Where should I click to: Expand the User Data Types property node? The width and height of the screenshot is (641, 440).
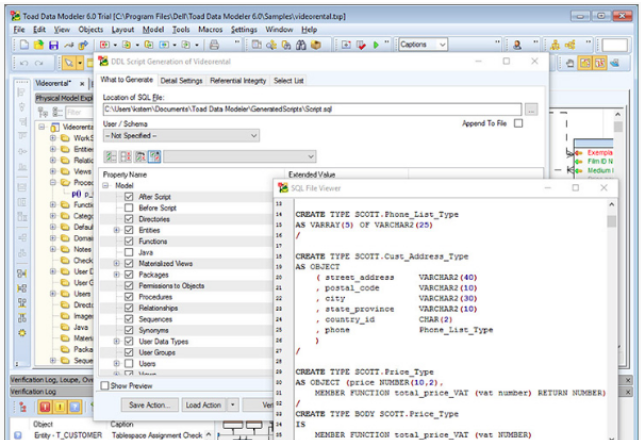pyautogui.click(x=117, y=341)
